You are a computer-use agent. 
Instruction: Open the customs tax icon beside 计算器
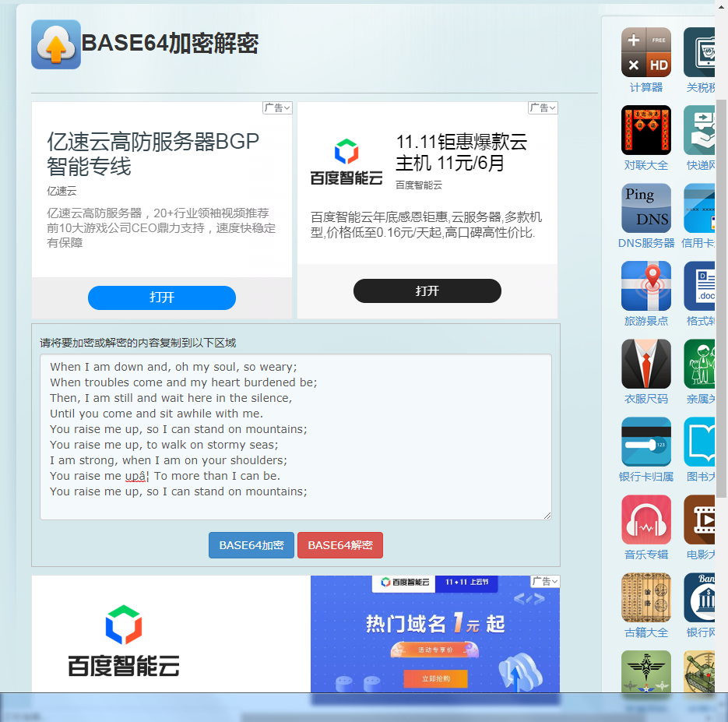[698, 52]
